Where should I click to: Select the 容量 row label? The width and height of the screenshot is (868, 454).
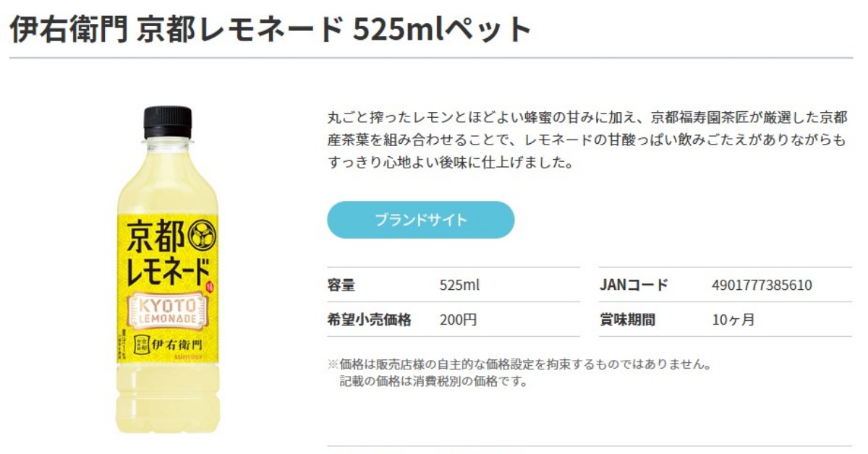(341, 285)
